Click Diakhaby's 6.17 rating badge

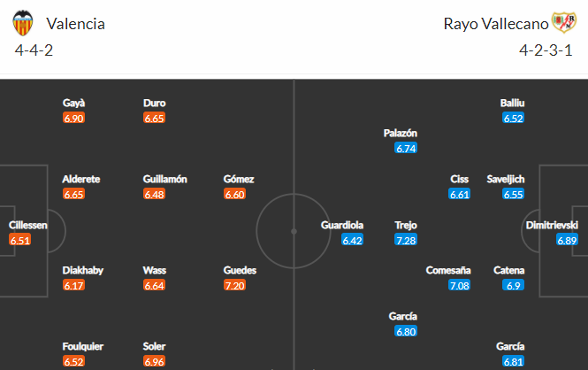(x=74, y=286)
